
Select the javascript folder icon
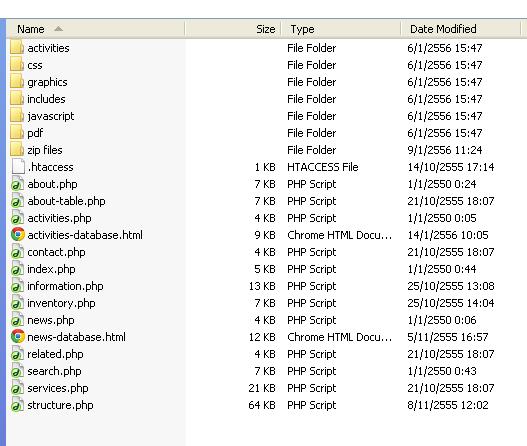pyautogui.click(x=17, y=116)
